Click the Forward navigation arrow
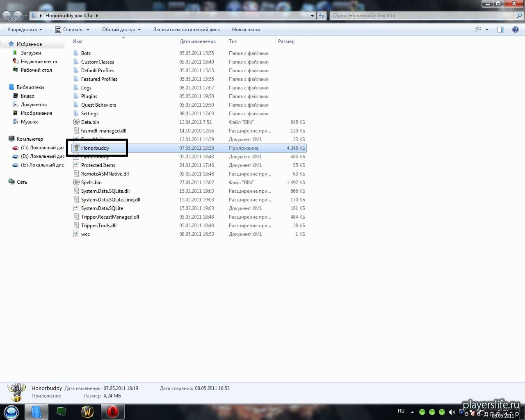525x420 pixels. [18, 16]
